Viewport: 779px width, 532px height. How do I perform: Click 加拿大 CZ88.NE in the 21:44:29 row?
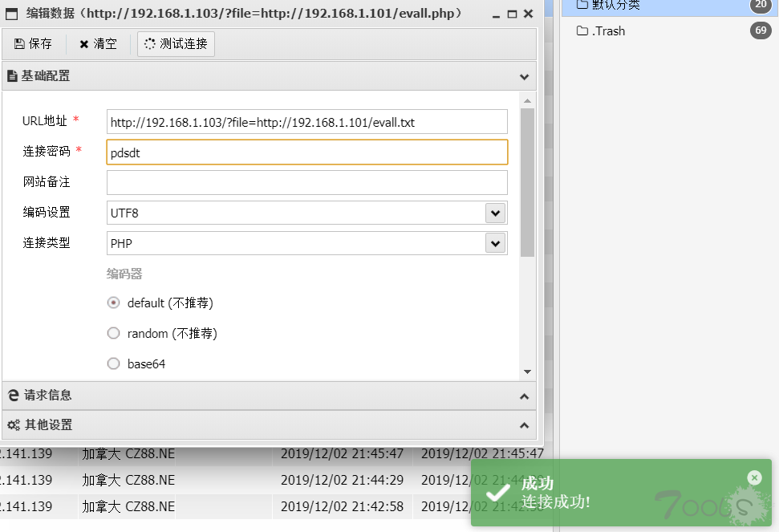[x=128, y=480]
